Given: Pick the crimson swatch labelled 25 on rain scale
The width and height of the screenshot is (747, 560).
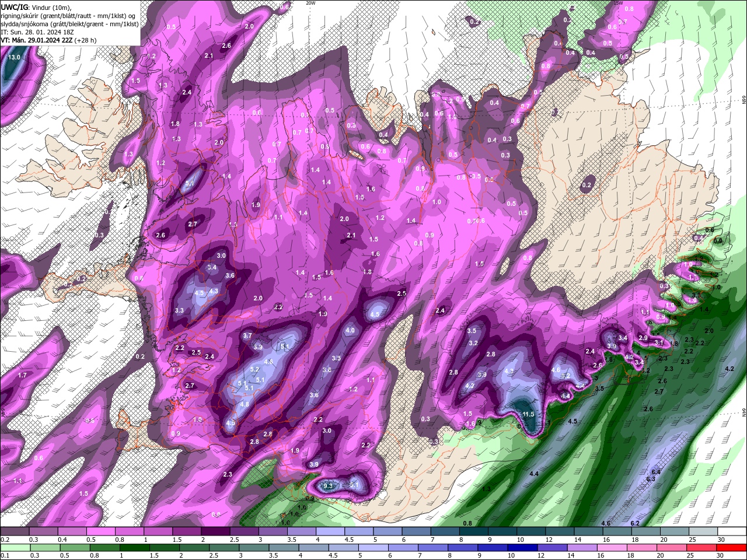Looking at the screenshot, I should [701, 548].
